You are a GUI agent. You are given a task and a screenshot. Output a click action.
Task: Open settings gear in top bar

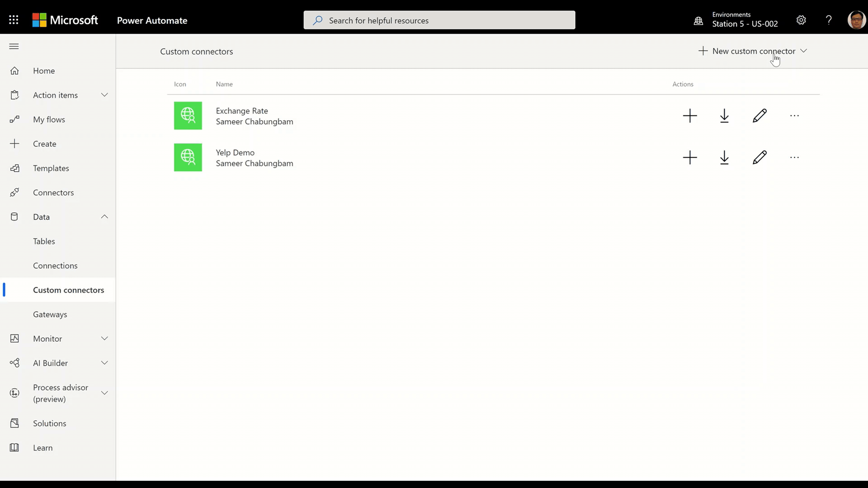click(x=801, y=20)
